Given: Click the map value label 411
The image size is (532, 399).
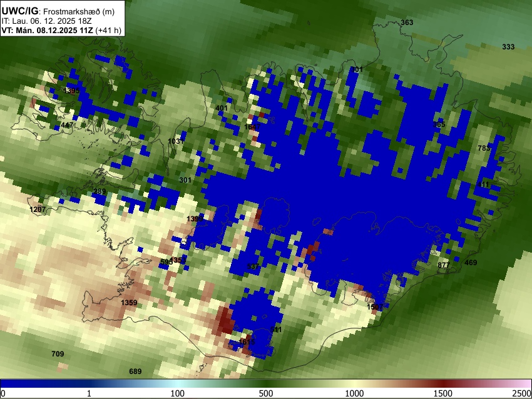Looking at the screenshot, I should (x=483, y=184).
